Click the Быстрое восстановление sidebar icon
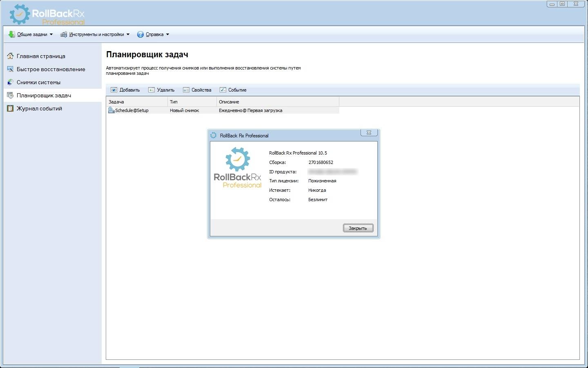This screenshot has height=368, width=588. (11, 69)
